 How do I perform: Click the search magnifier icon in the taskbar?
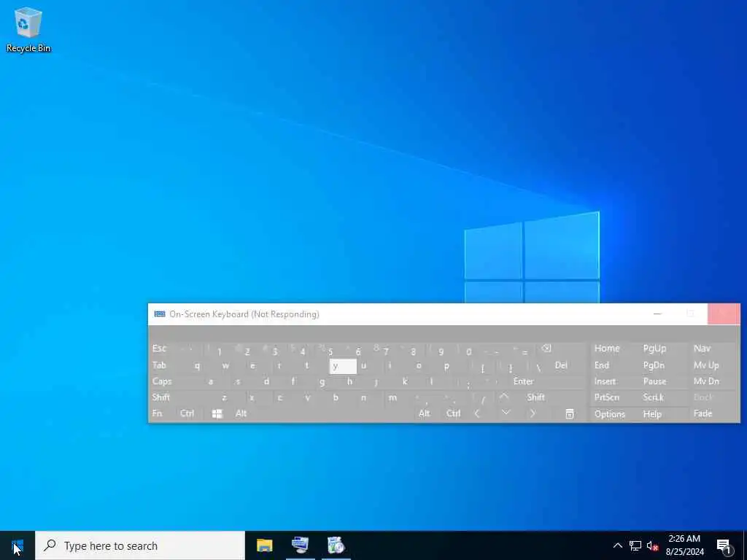pyautogui.click(x=50, y=545)
